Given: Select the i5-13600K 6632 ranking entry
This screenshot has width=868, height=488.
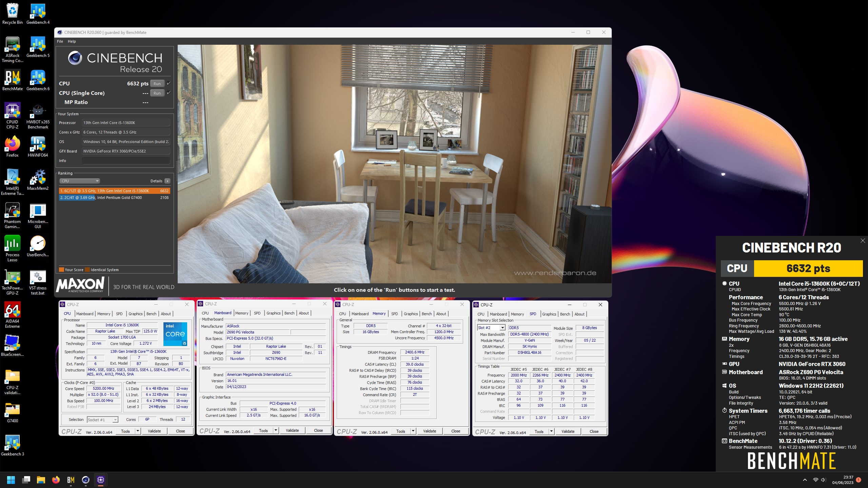Looking at the screenshot, I should pos(114,191).
